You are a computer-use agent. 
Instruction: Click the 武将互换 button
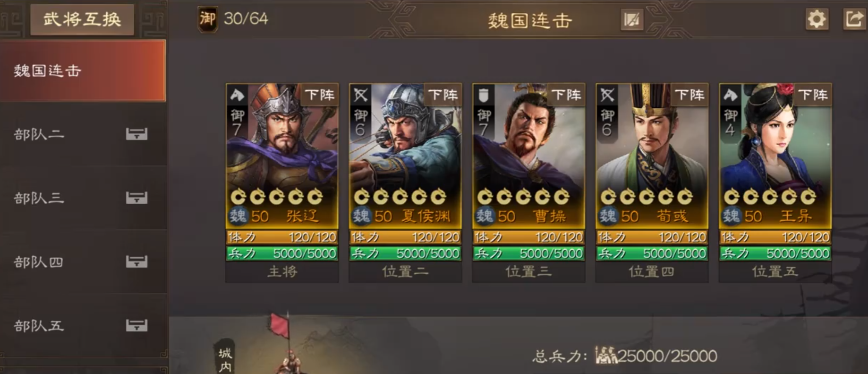point(82,20)
